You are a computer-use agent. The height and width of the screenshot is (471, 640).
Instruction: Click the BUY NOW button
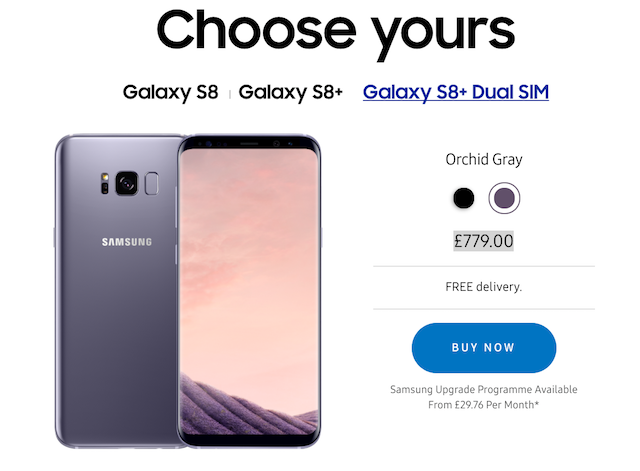[484, 348]
